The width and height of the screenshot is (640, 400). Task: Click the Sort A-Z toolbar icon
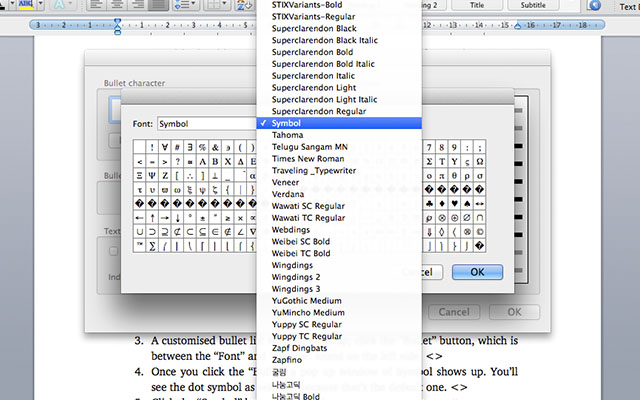pyautogui.click(x=245, y=5)
